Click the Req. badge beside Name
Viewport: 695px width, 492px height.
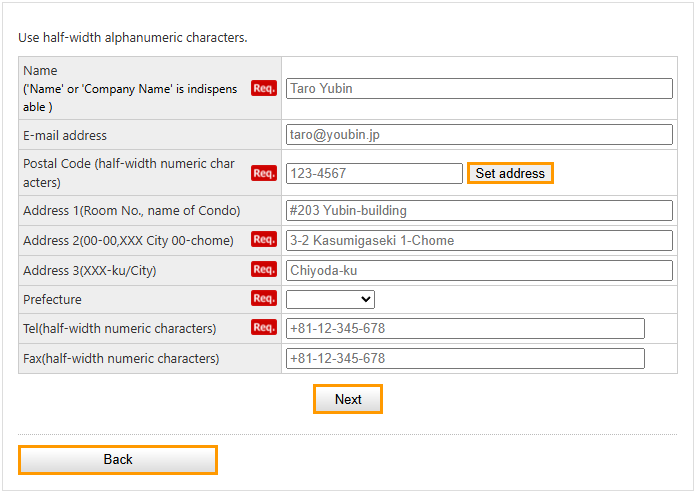click(264, 88)
